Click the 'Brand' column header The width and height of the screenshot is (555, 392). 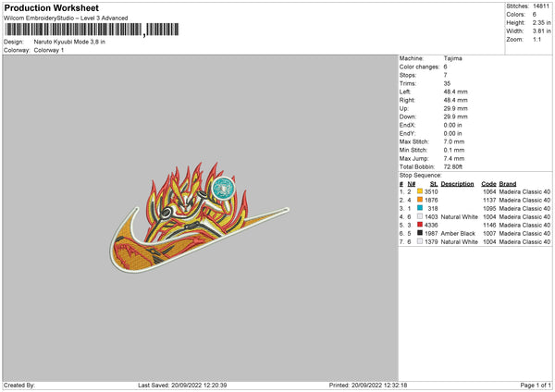(508, 184)
